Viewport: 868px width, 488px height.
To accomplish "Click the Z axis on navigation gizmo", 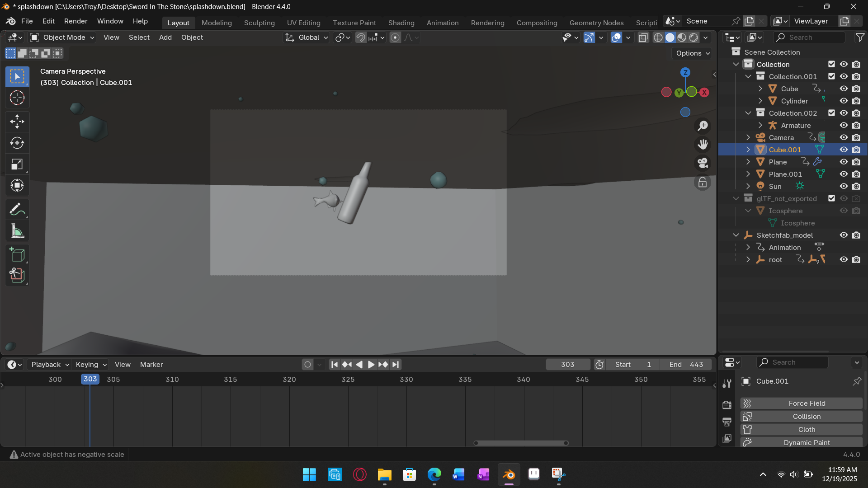I will [685, 72].
